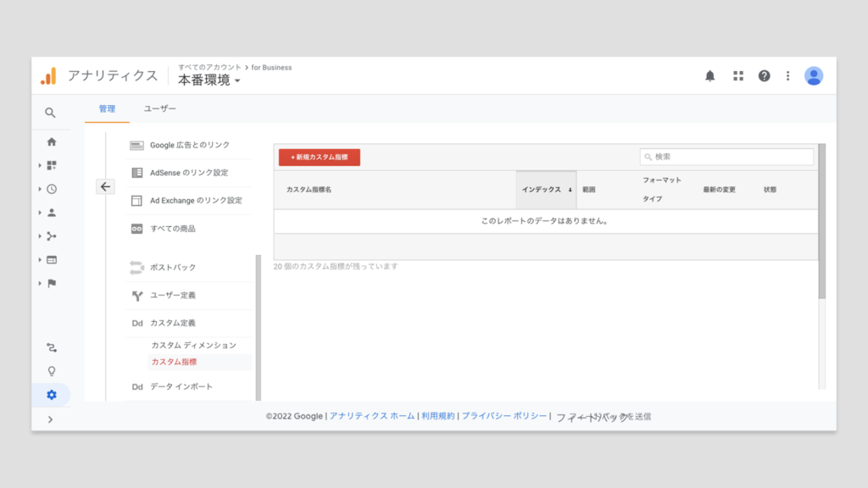Click the back arrow button in admin column

pyautogui.click(x=105, y=187)
